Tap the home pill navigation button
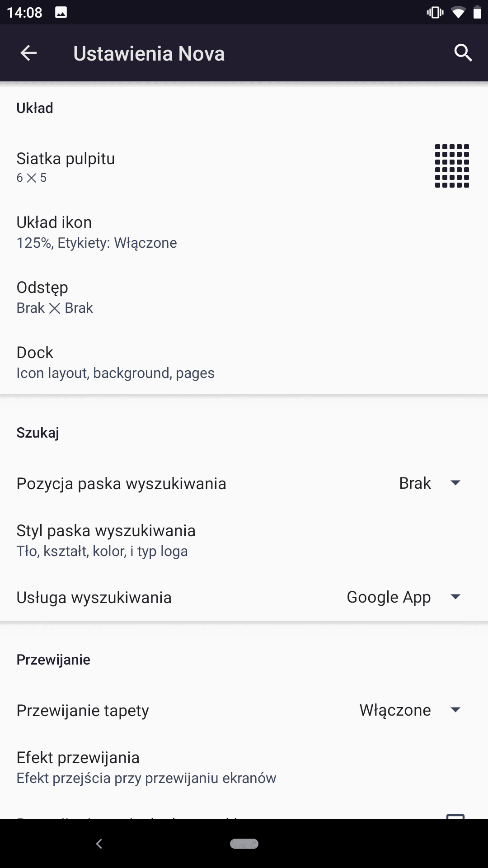The height and width of the screenshot is (868, 488). coord(244,844)
